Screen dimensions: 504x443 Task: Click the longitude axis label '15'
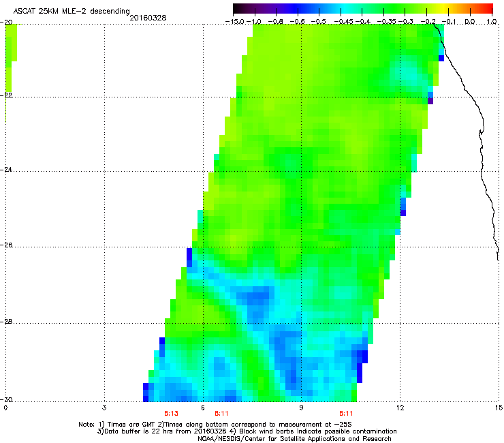pyautogui.click(x=499, y=408)
